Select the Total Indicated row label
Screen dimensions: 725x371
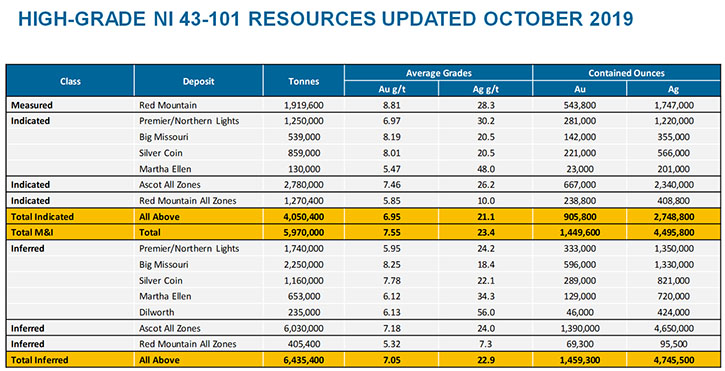[x=42, y=216]
